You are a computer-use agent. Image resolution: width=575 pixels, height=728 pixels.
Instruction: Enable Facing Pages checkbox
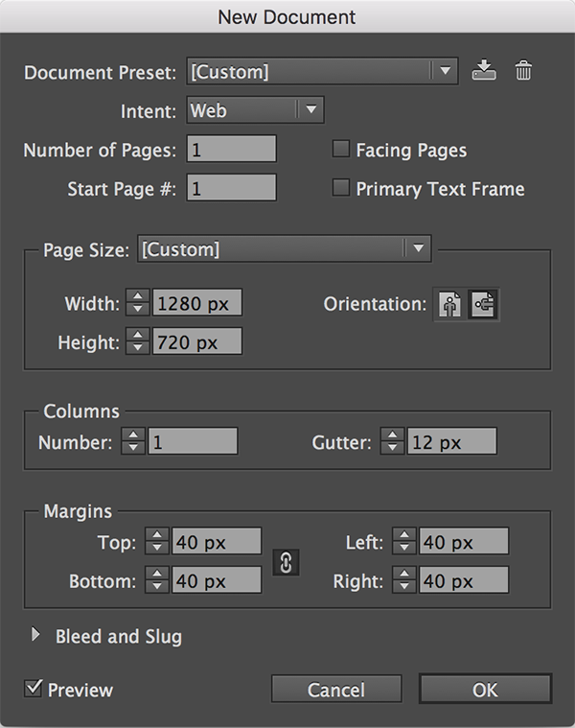341,150
